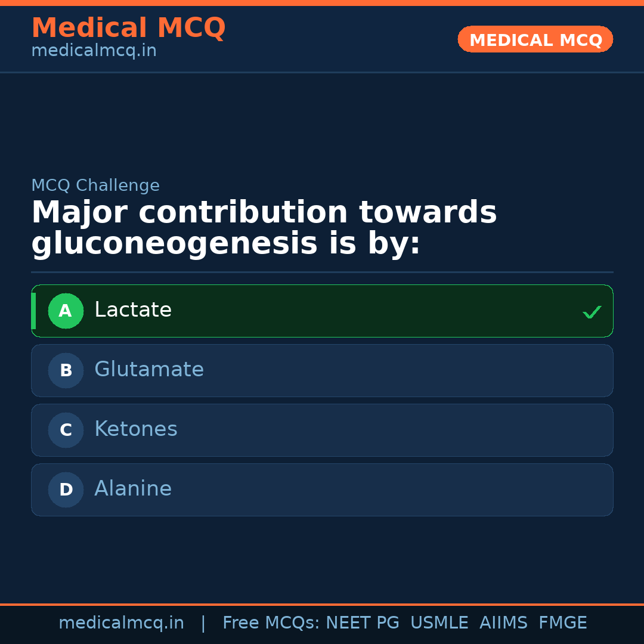Open the NEET PG section in footer

362,622
